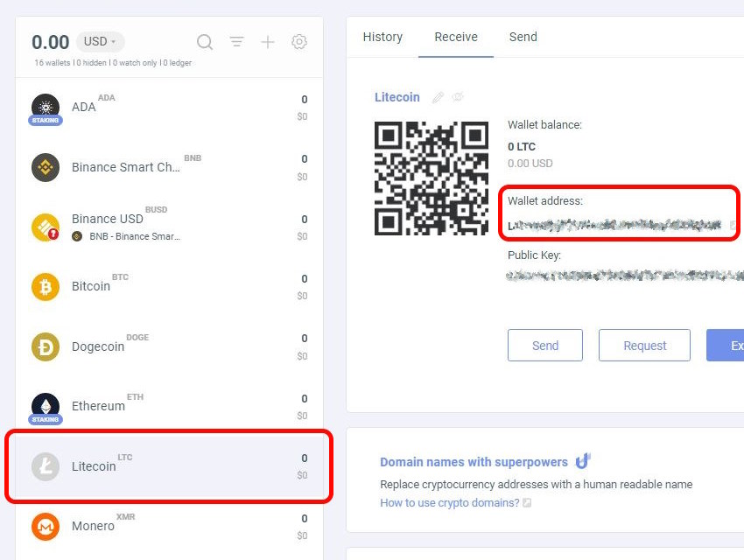
Task: Open the wallet search magnifier icon
Action: [205, 42]
